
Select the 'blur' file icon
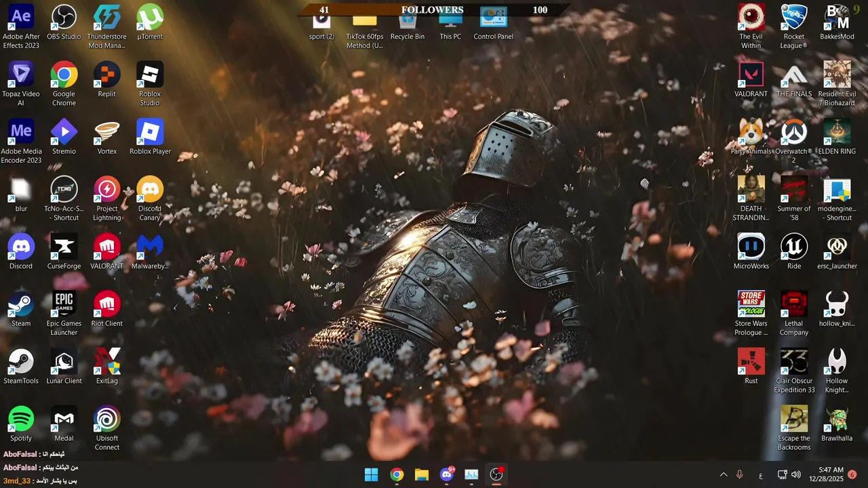pos(21,195)
